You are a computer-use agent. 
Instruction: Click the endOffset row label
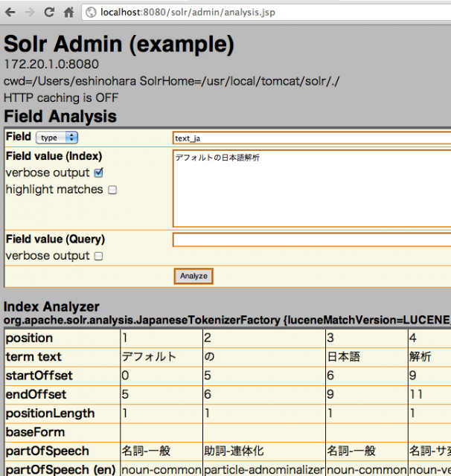click(36, 394)
